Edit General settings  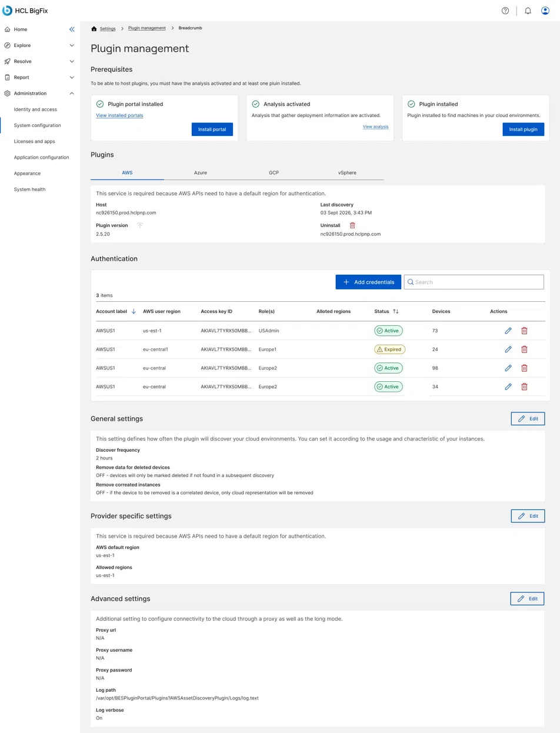[x=528, y=418]
